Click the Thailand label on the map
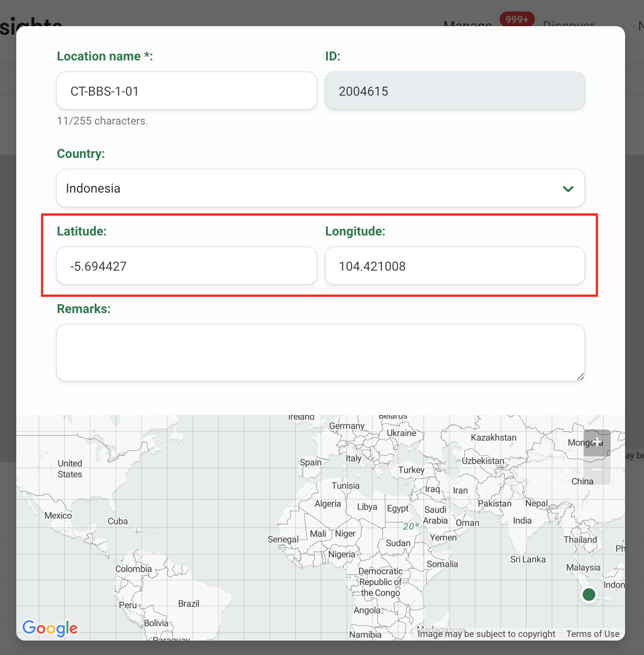This screenshot has height=655, width=644. (x=580, y=540)
